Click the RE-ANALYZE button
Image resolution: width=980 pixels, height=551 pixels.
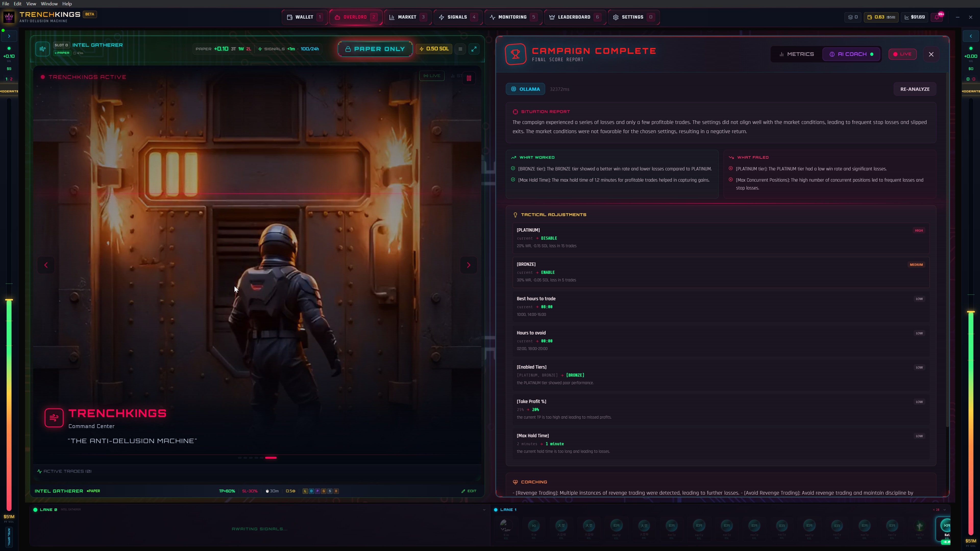(915, 89)
